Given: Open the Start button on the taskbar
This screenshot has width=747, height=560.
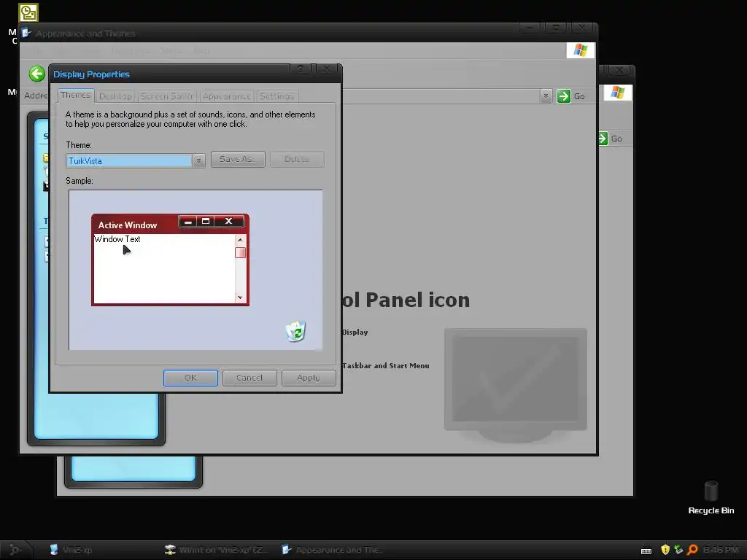Looking at the screenshot, I should click(x=15, y=550).
